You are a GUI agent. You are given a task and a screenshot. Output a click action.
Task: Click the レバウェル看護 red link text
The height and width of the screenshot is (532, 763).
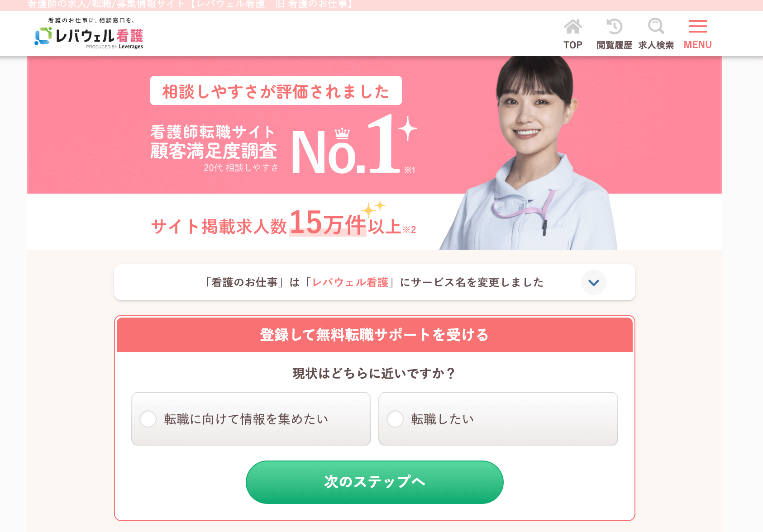350,282
